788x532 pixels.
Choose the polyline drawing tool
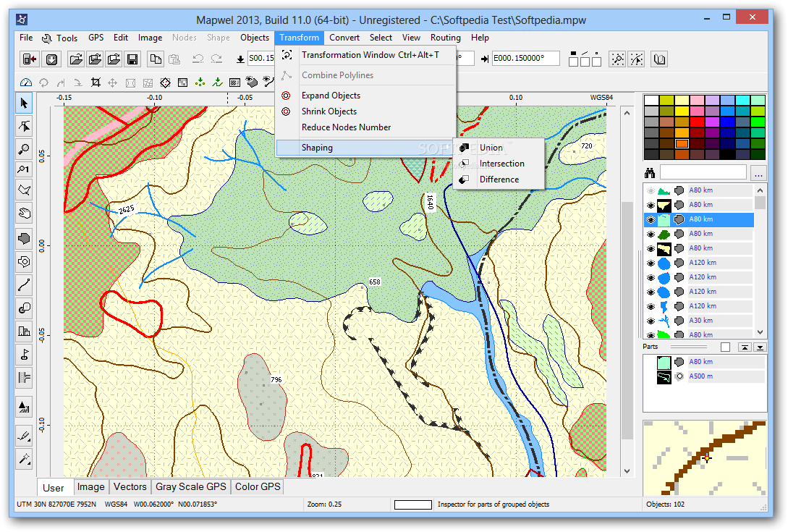pyautogui.click(x=24, y=285)
